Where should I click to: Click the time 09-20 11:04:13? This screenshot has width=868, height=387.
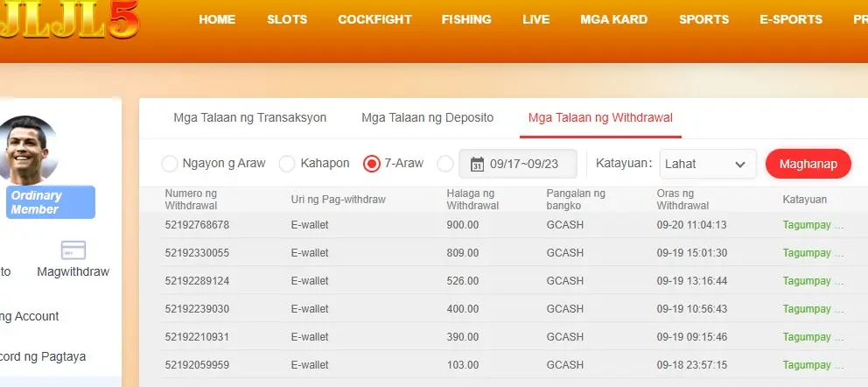point(692,225)
